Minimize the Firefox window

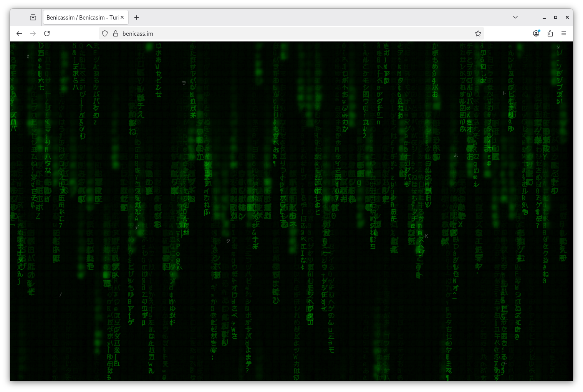[544, 17]
